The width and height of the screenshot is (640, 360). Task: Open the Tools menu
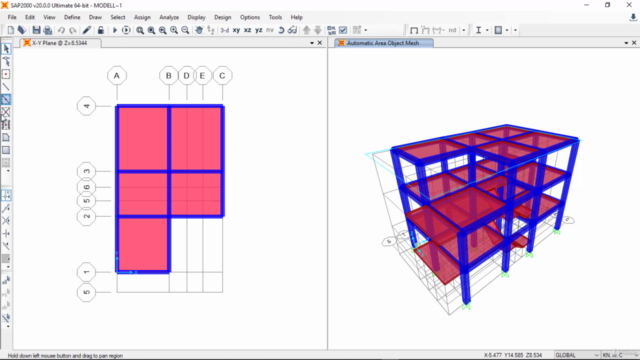(276, 17)
